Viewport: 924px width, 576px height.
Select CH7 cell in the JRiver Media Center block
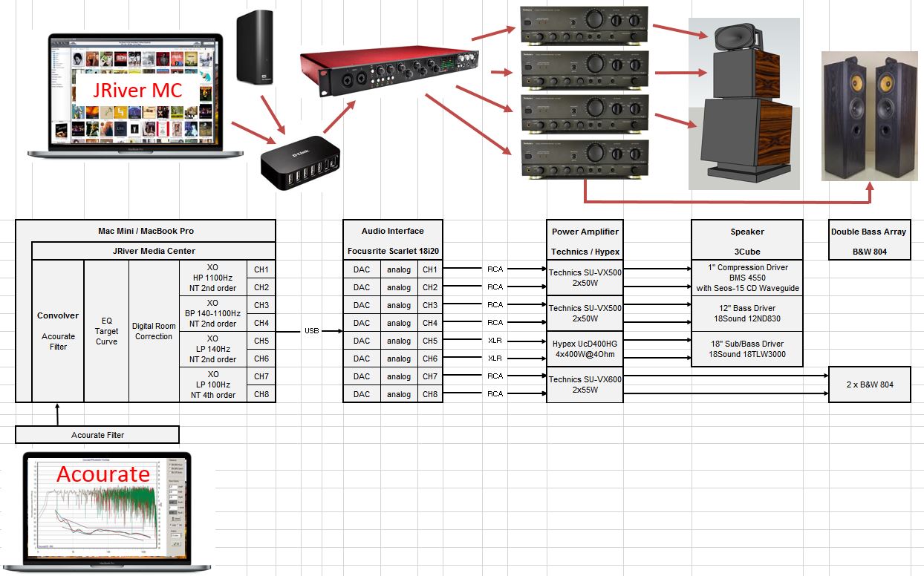click(x=261, y=376)
